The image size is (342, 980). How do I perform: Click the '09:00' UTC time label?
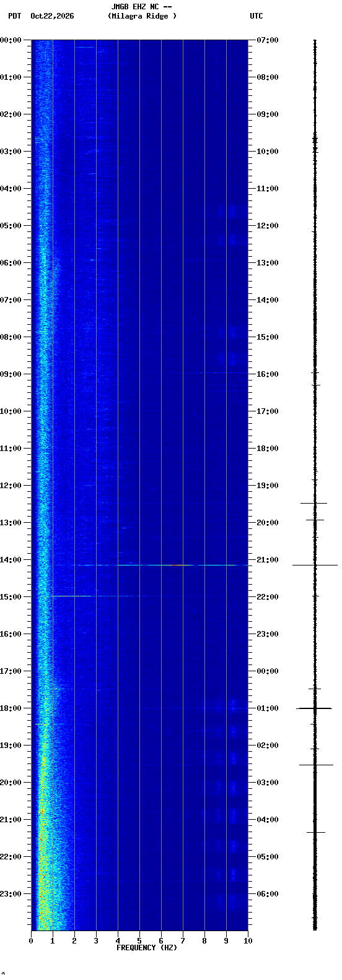point(268,114)
